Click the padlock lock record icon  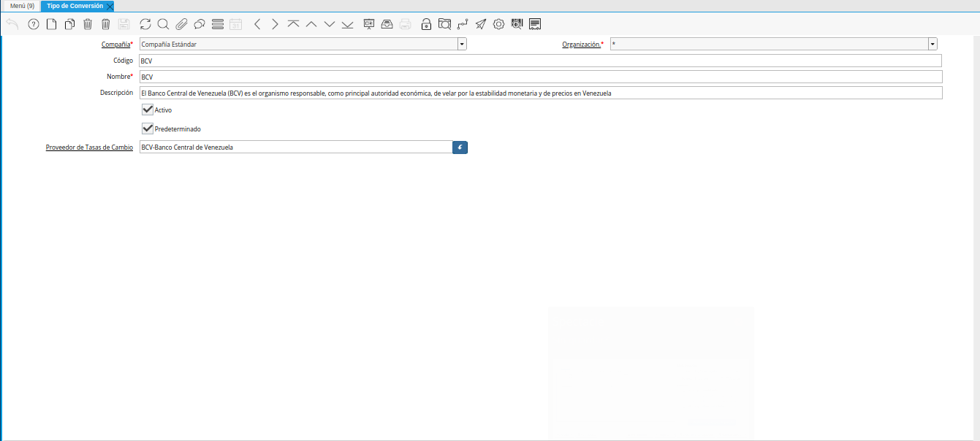(426, 24)
